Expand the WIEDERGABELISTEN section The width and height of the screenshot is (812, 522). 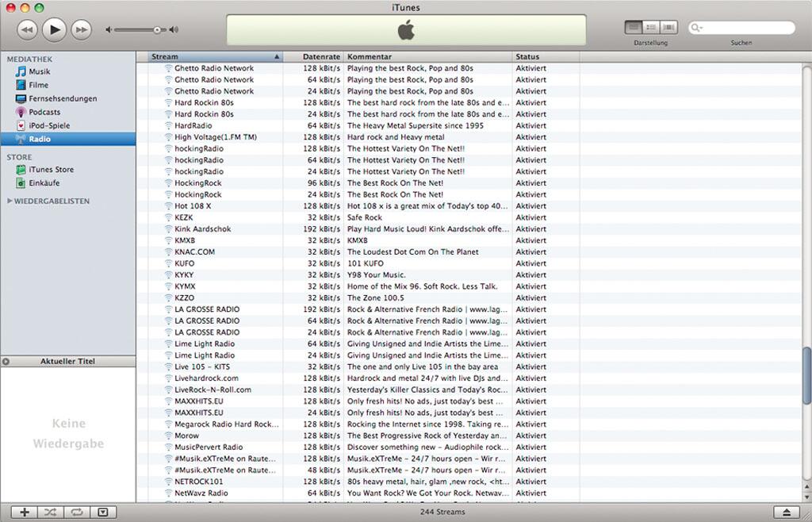(11, 201)
